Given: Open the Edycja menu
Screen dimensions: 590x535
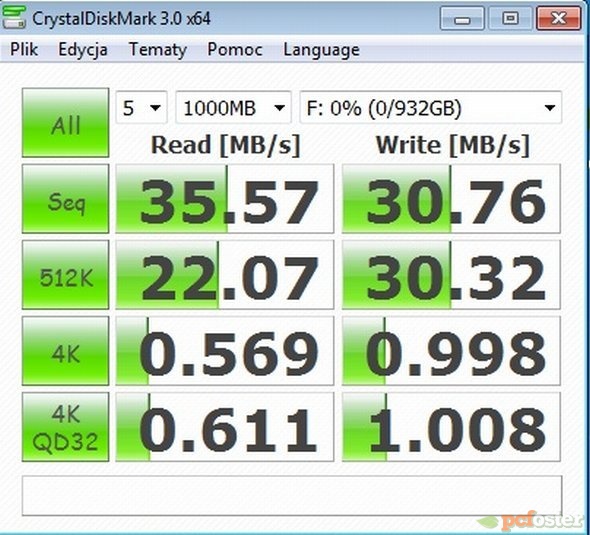Looking at the screenshot, I should [83, 49].
